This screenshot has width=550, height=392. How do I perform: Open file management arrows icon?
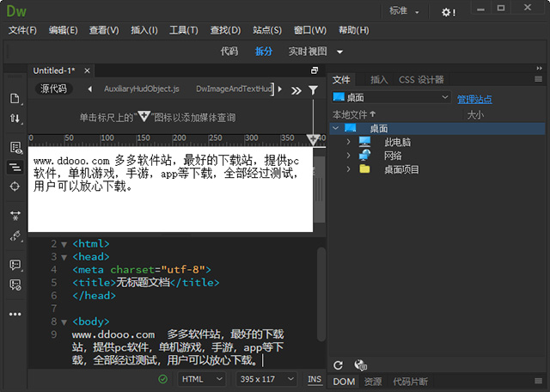tap(15, 119)
